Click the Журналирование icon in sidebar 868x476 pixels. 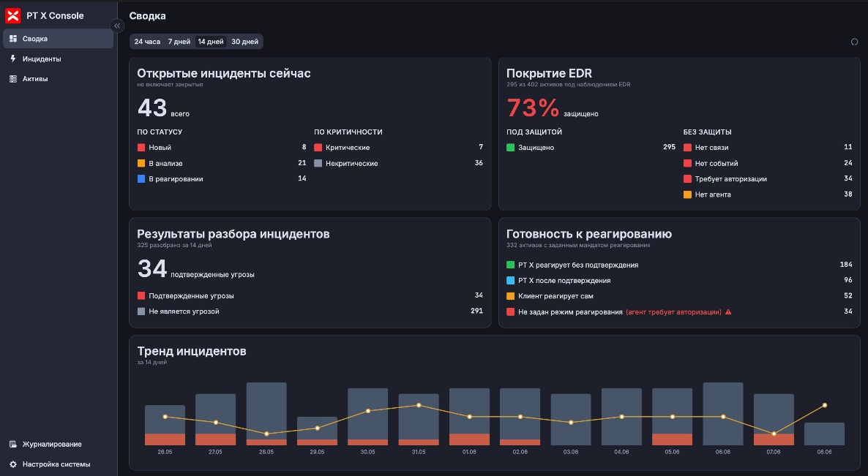pyautogui.click(x=13, y=445)
